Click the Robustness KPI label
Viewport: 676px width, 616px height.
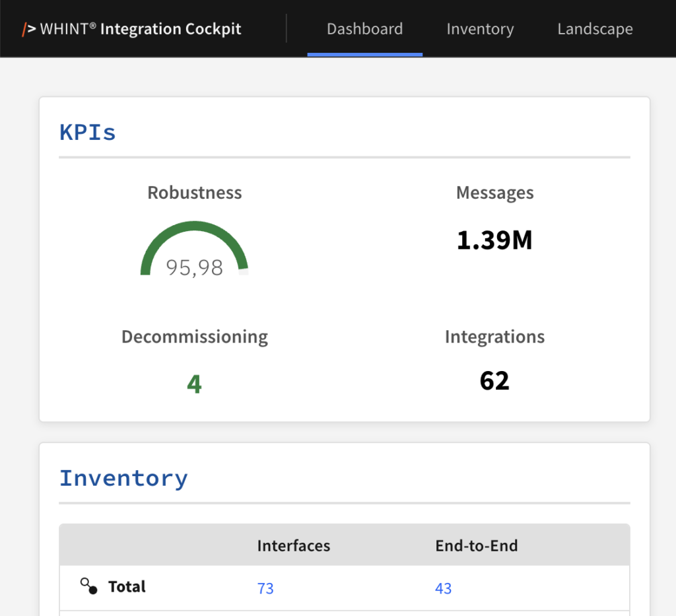pyautogui.click(x=194, y=193)
